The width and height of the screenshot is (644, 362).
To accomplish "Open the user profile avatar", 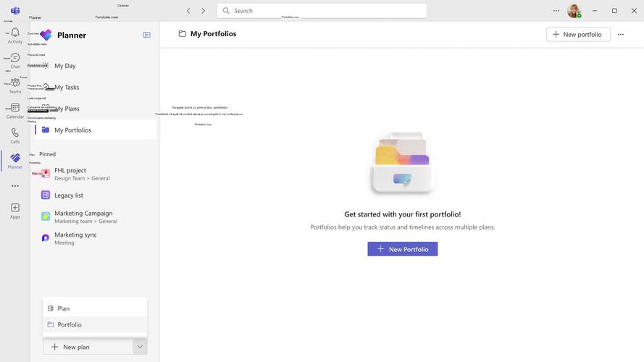I will click(574, 11).
